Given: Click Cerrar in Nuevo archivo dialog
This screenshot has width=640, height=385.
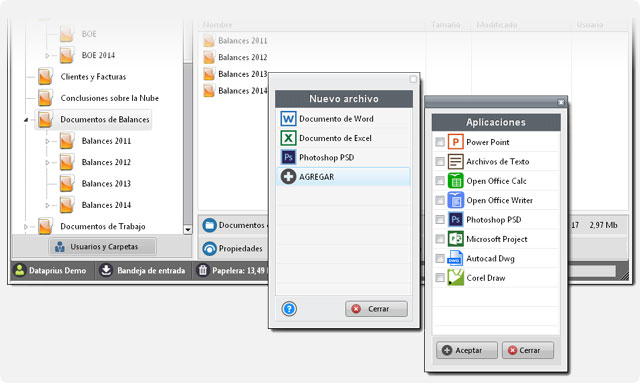Looking at the screenshot, I should tap(376, 309).
